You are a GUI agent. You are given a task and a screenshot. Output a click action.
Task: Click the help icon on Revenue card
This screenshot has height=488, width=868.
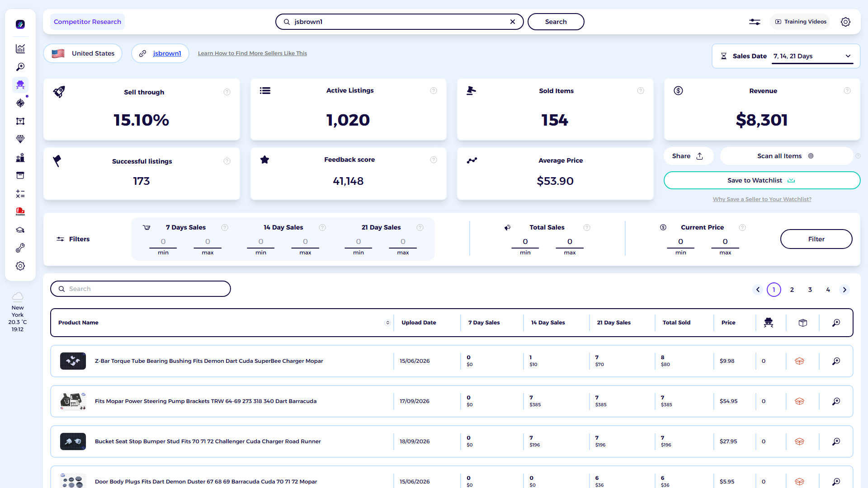847,91
